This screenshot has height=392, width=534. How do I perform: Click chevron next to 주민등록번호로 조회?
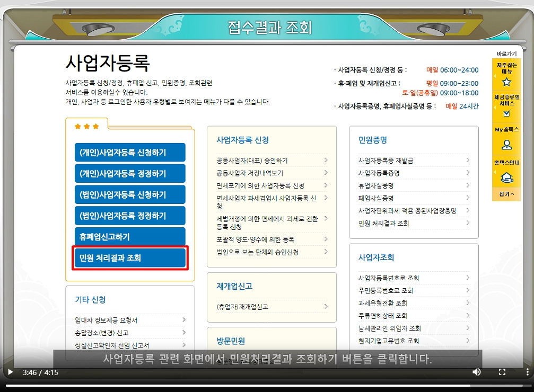(468, 290)
